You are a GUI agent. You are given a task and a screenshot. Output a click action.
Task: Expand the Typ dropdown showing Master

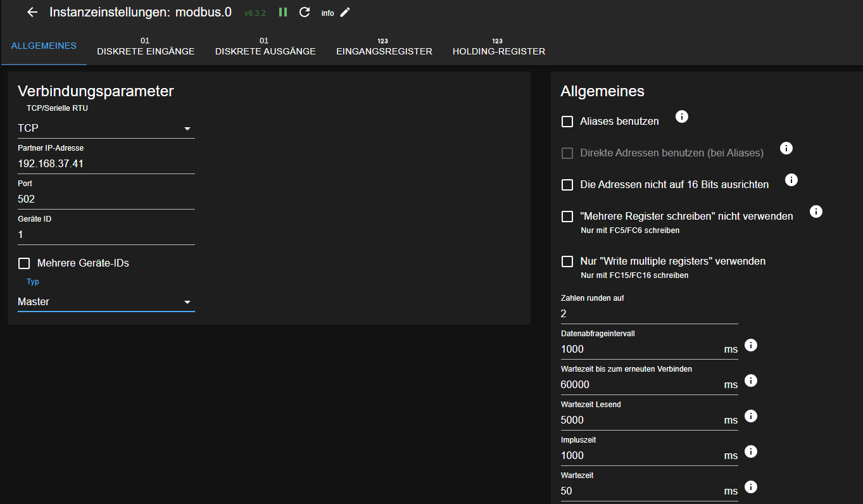pyautogui.click(x=106, y=302)
